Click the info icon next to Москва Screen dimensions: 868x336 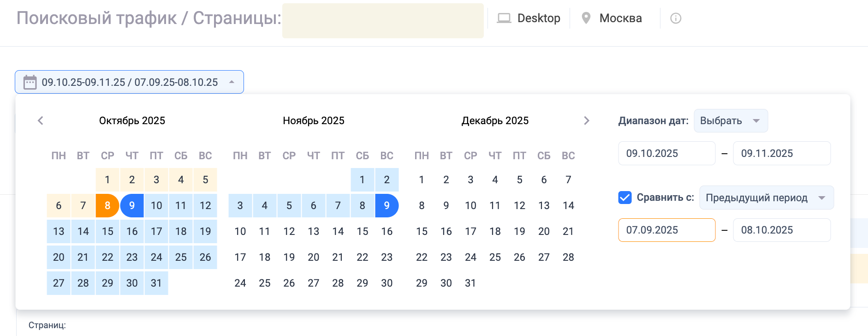(x=676, y=18)
